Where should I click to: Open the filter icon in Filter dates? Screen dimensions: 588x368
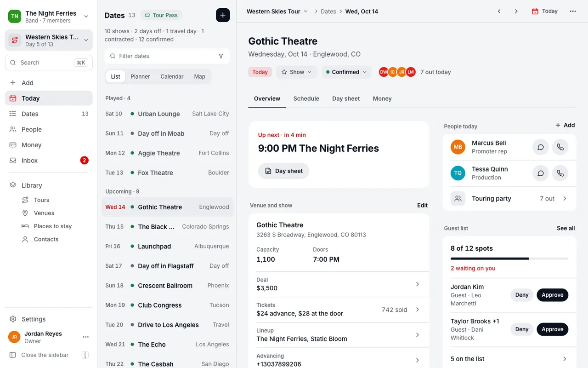tap(221, 56)
